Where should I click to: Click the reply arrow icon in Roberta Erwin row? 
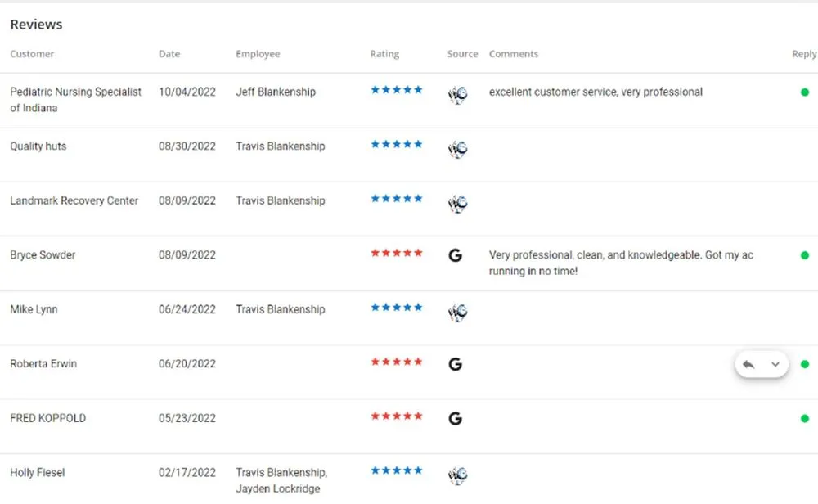coord(748,365)
